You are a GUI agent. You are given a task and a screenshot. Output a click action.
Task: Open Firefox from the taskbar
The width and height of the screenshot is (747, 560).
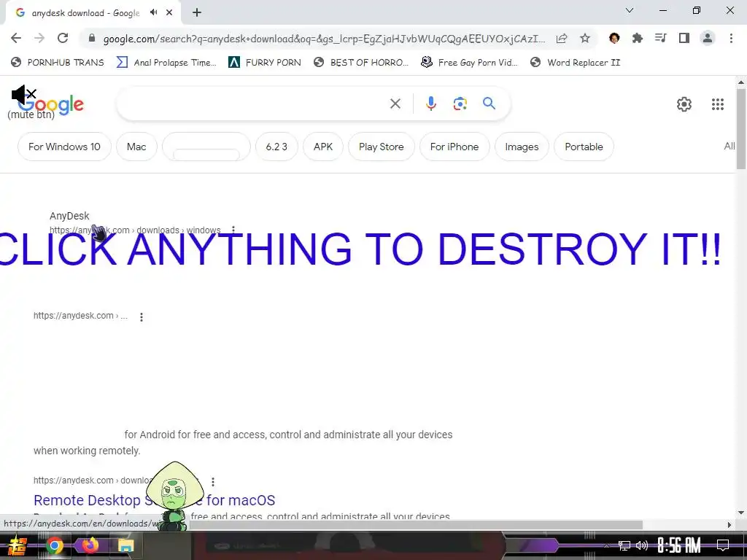90,545
